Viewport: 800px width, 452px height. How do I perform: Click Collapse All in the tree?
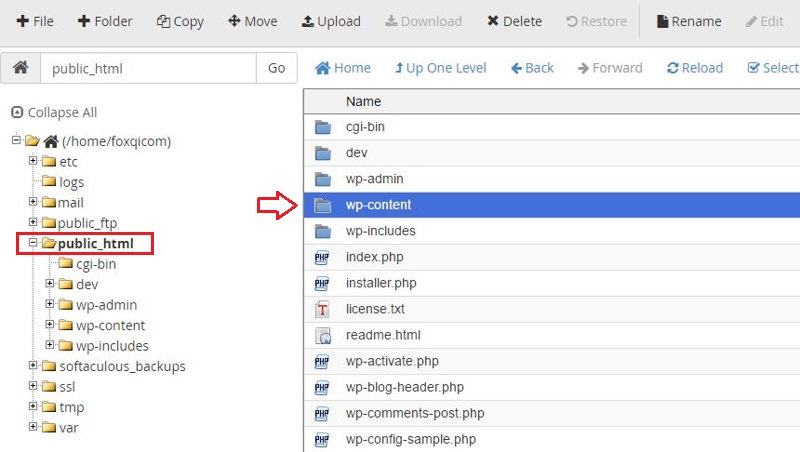[x=54, y=112]
